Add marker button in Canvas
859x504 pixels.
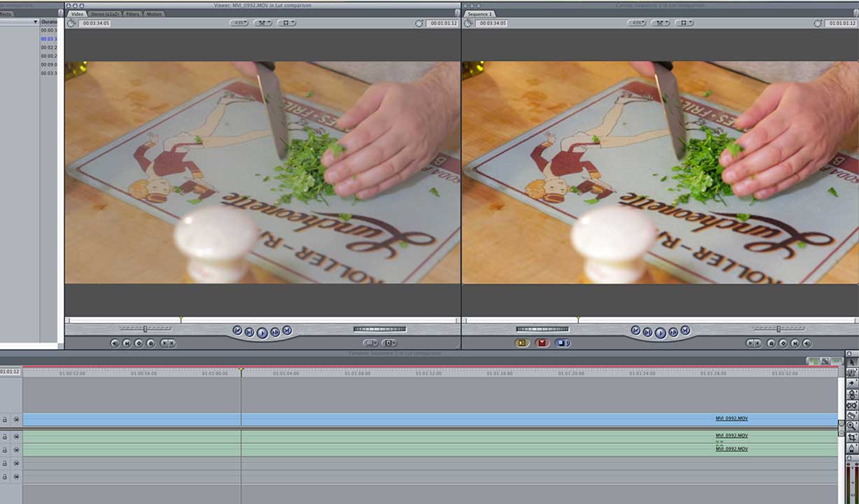[771, 343]
